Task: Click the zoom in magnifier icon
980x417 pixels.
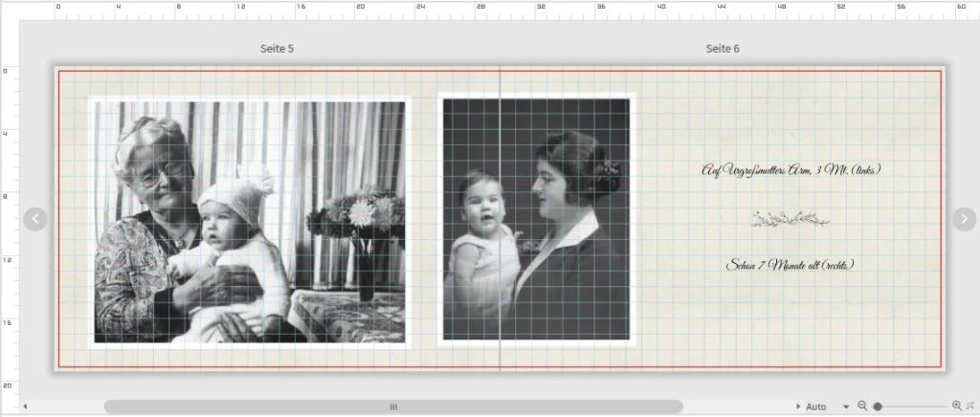Action: [956, 406]
